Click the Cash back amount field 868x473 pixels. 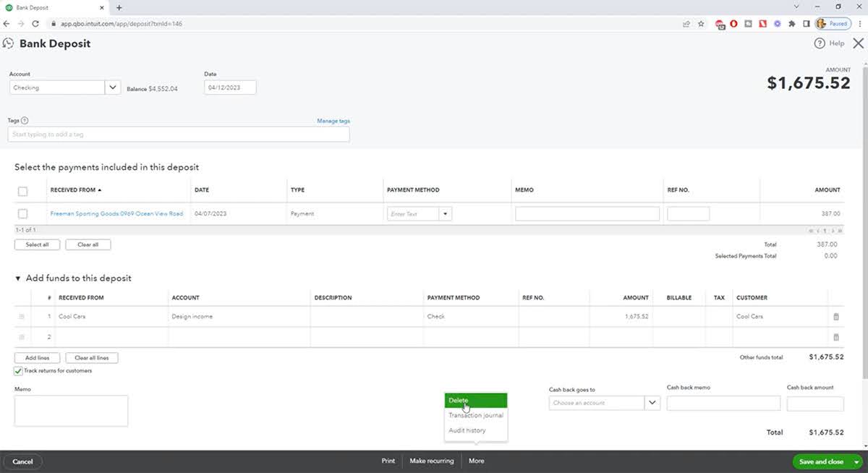point(815,404)
